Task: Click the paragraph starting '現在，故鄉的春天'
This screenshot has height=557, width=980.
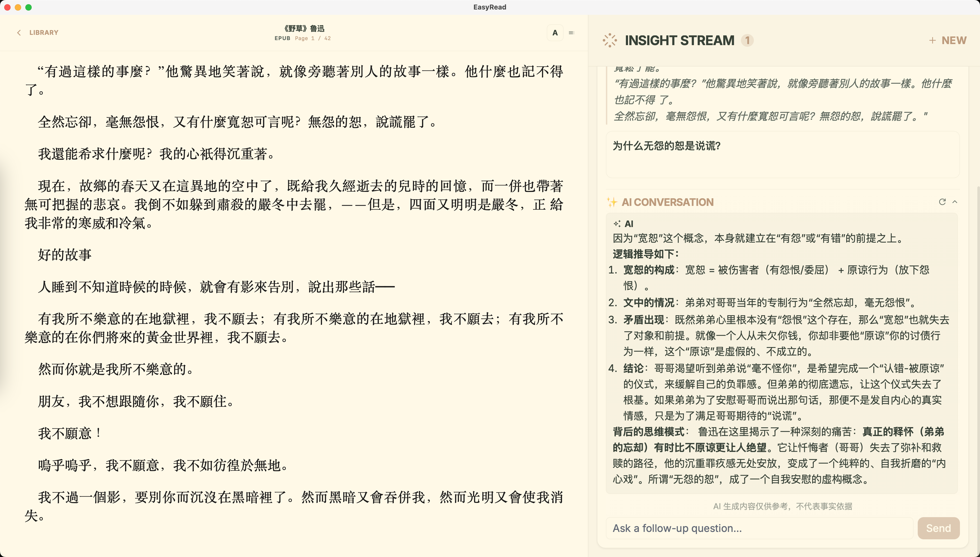Action: coord(294,204)
